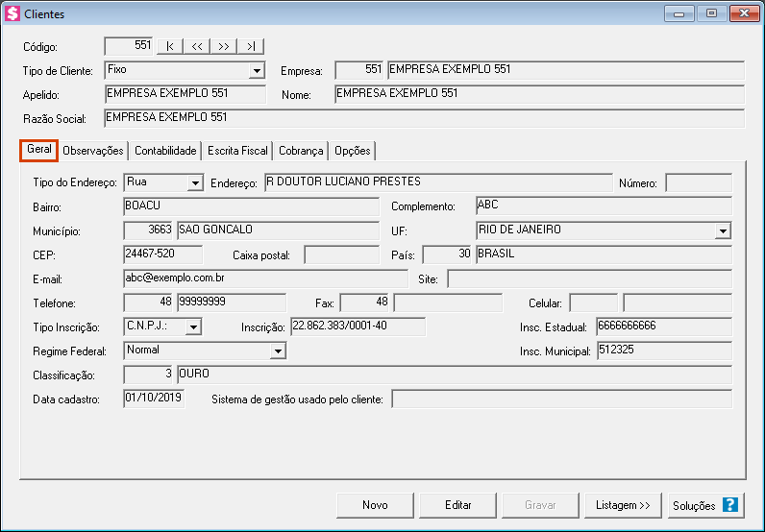Expand the UF state dropdown
This screenshot has height=532, width=765.
pos(723,230)
